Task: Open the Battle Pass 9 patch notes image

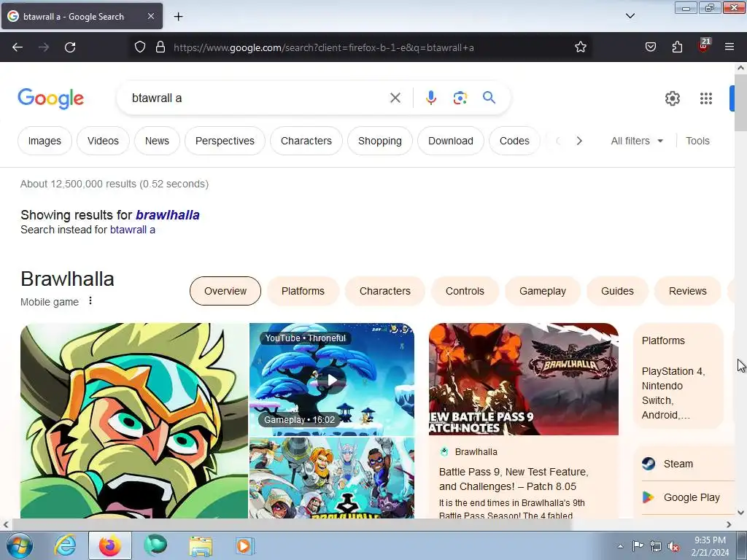Action: 524,379
